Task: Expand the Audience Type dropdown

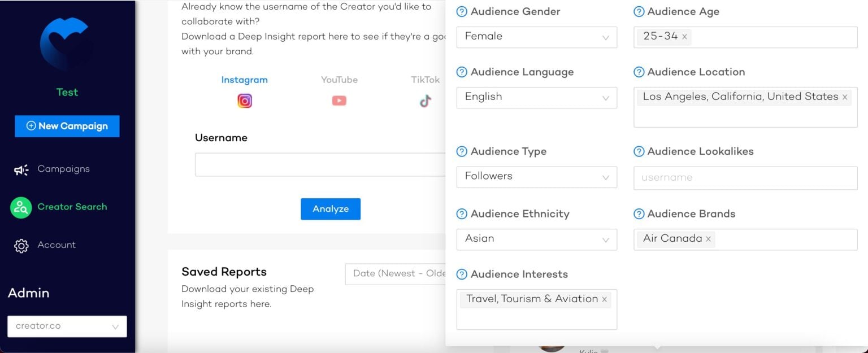Action: pos(536,176)
